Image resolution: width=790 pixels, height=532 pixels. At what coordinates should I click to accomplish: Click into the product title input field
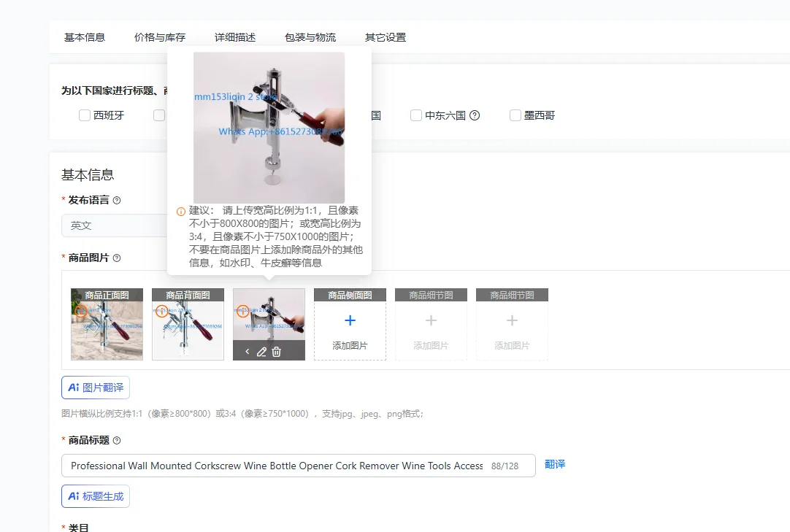pyautogui.click(x=299, y=466)
